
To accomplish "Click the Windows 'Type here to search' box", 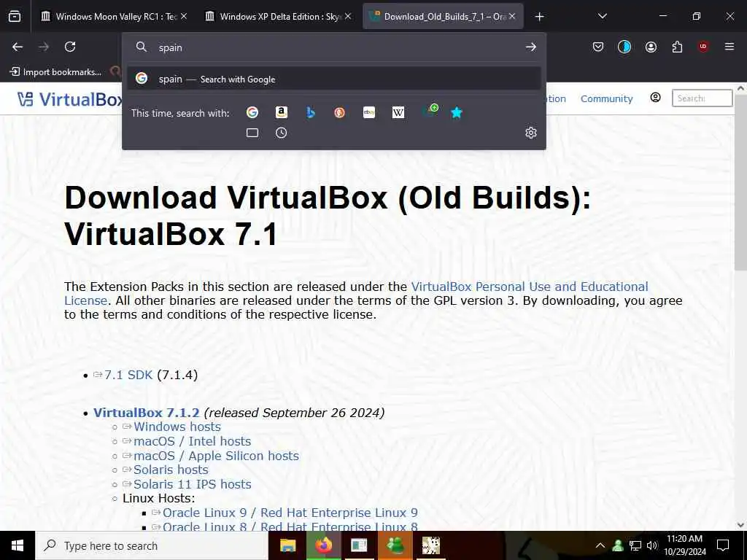I will pyautogui.click(x=152, y=545).
